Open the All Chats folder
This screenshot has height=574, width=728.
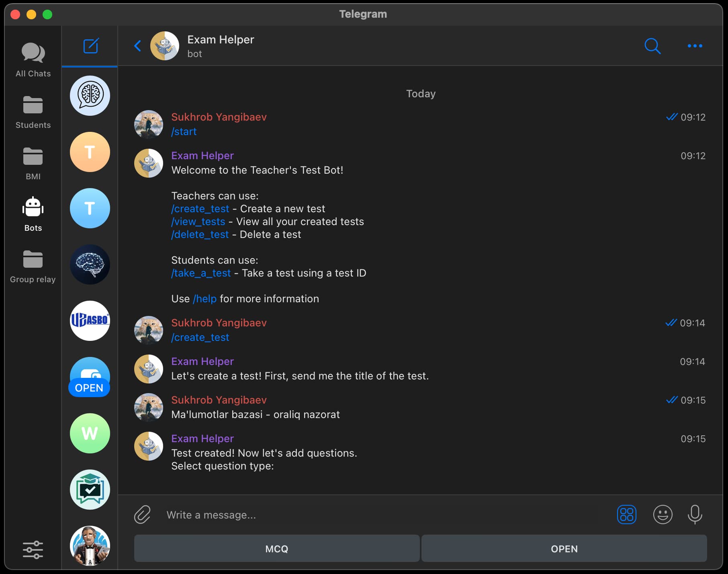[33, 60]
